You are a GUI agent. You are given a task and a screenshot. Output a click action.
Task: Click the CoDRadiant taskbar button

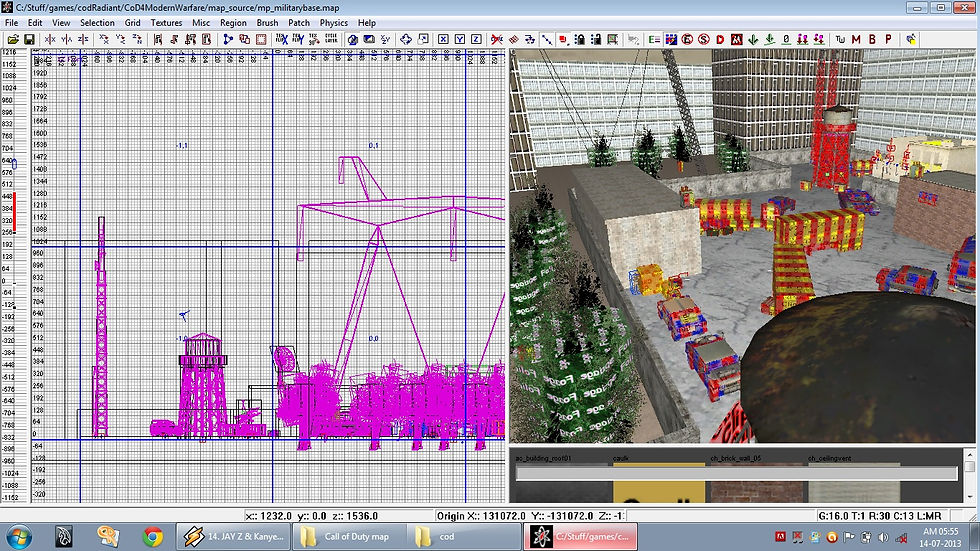tap(581, 537)
